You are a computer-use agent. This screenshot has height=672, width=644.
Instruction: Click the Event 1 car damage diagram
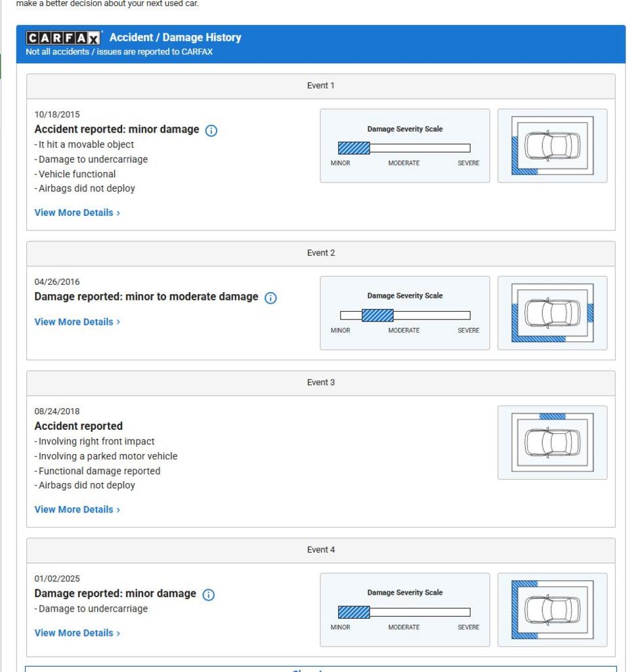coord(552,146)
